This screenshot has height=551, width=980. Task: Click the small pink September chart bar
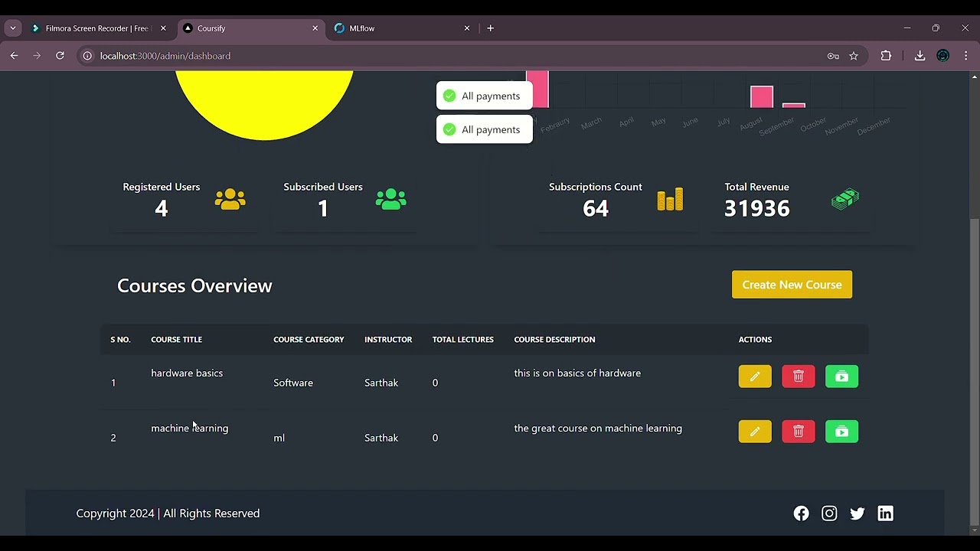click(794, 106)
